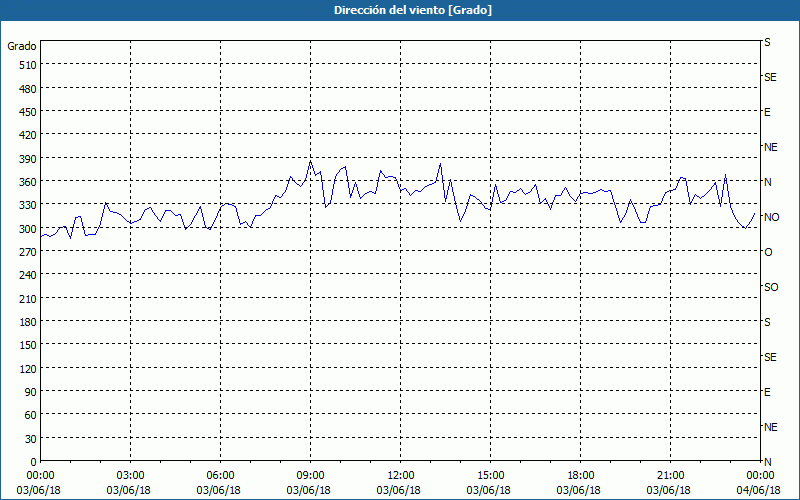The width and height of the screenshot is (800, 500).
Task: Click the 'Dirección del viento [Grado]' chart title
Action: [413, 10]
